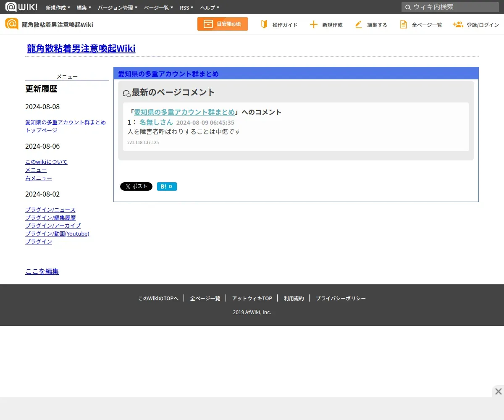The image size is (504, 420).
Task: Expand the ページ一覧 menu
Action: coord(158,8)
